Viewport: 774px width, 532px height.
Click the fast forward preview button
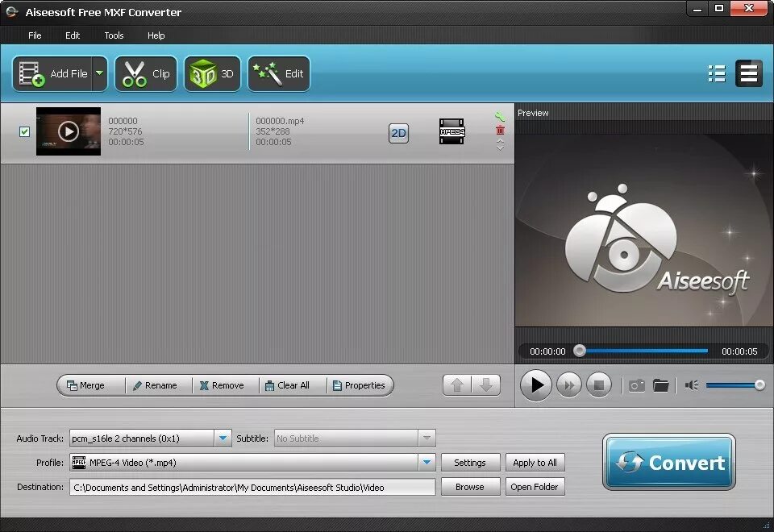[x=568, y=385]
